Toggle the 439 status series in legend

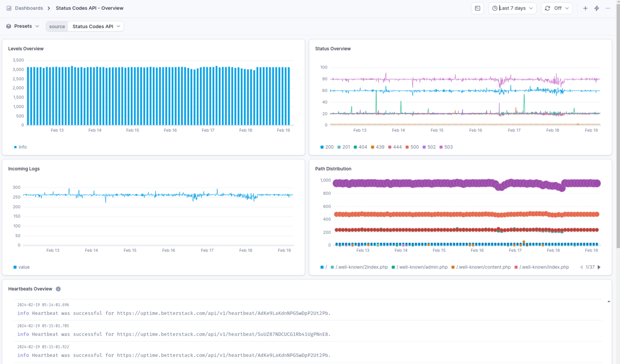[378, 147]
